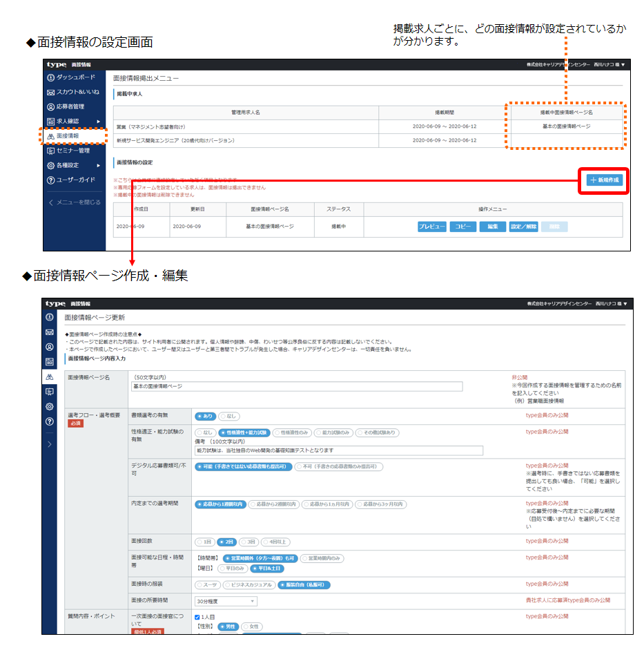The width and height of the screenshot is (644, 650).
Task: Click the binoculars interview info icon
Action: pos(49,377)
